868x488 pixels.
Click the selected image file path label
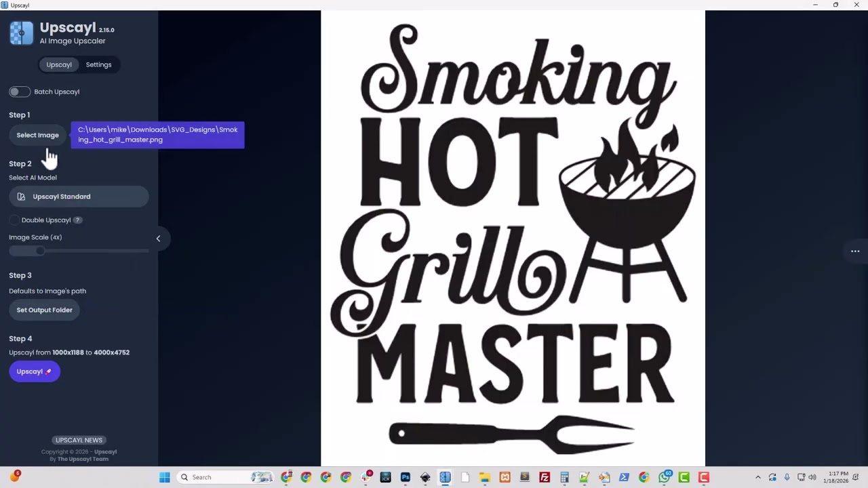pyautogui.click(x=157, y=135)
